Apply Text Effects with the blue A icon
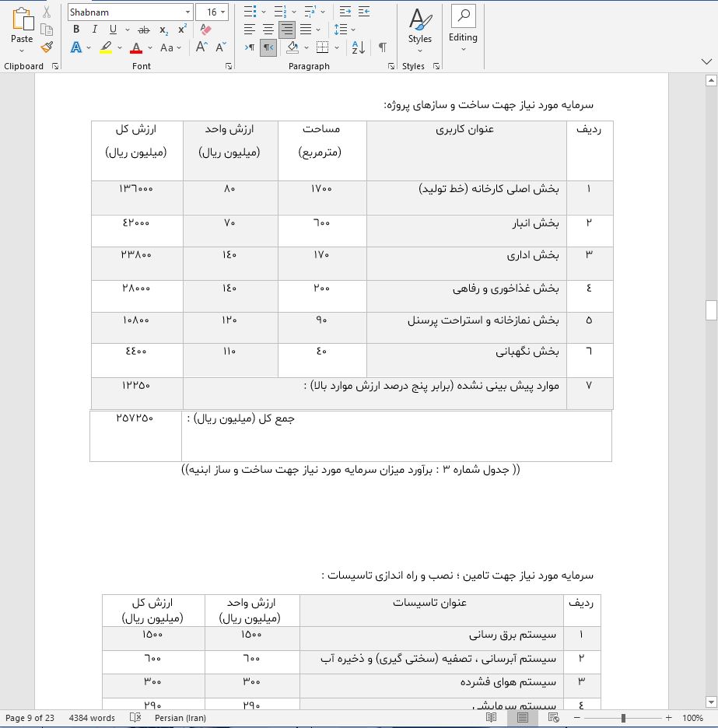This screenshot has height=728, width=718. (76, 47)
